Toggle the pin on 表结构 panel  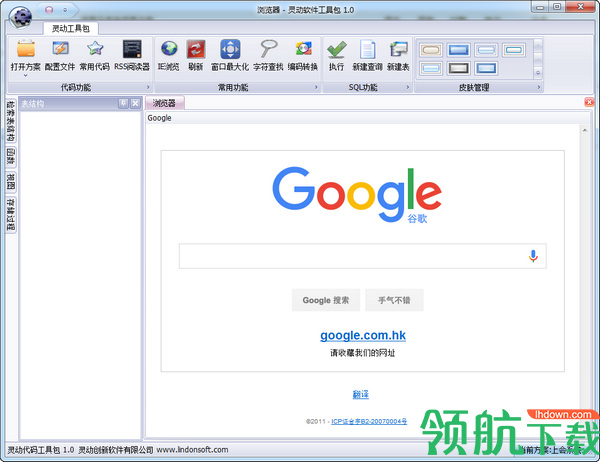(123, 103)
